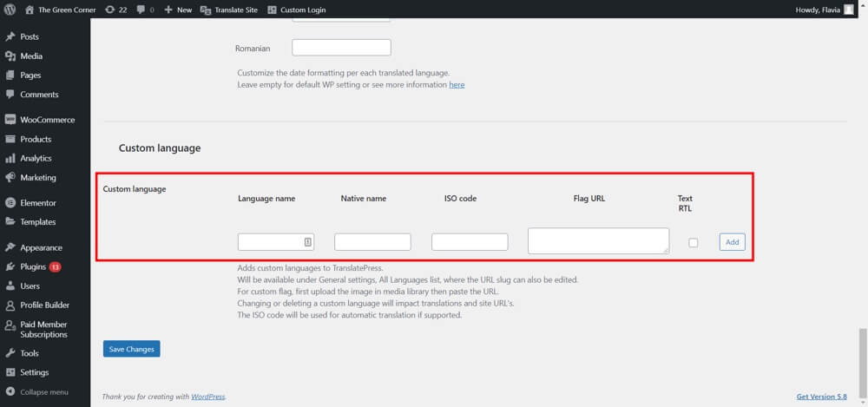Image resolution: width=868 pixels, height=407 pixels.
Task: Enable the Text RTL checkbox
Action: point(693,243)
